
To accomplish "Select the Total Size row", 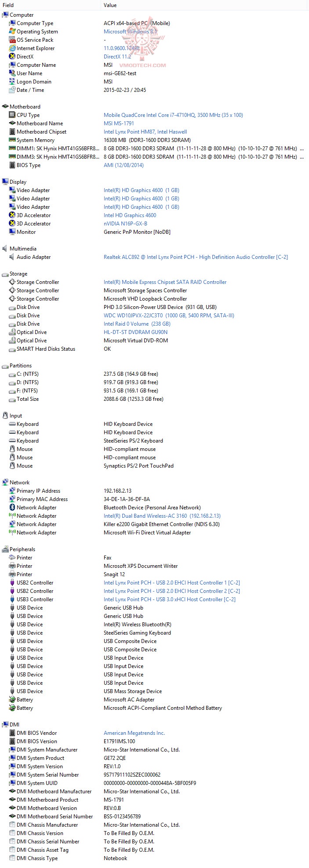I will tap(154, 399).
